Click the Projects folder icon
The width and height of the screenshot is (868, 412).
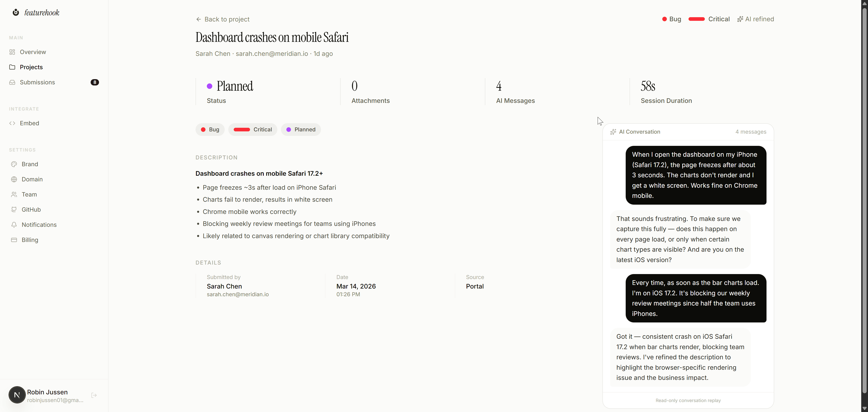12,67
